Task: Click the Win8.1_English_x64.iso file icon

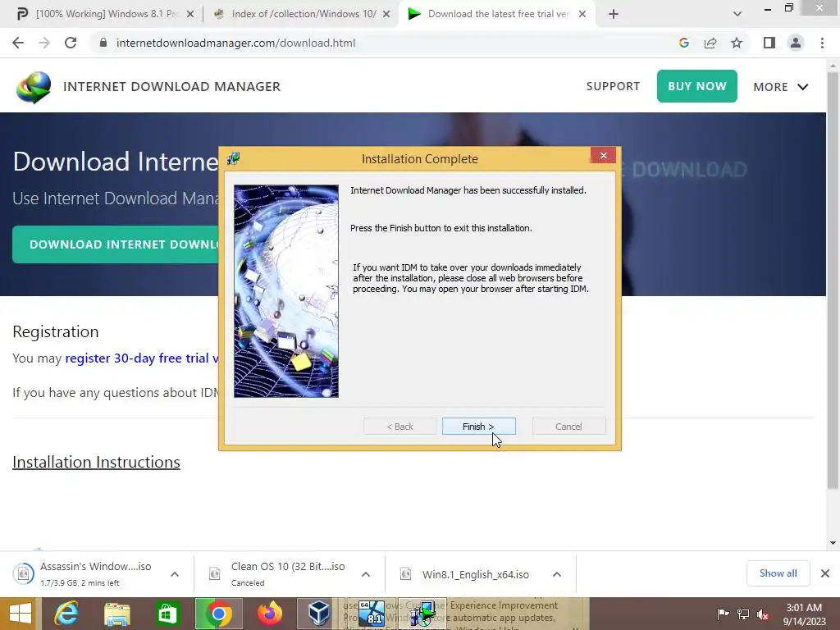Action: (x=405, y=573)
